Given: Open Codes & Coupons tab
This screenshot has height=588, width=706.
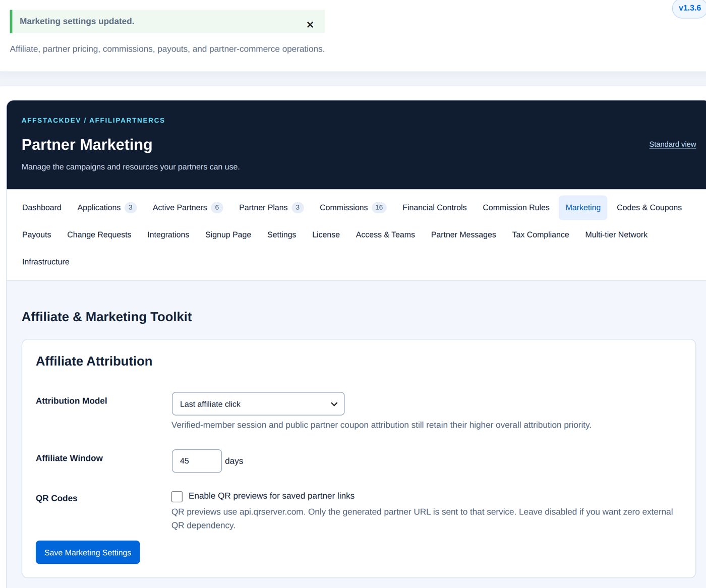Looking at the screenshot, I should 649,208.
